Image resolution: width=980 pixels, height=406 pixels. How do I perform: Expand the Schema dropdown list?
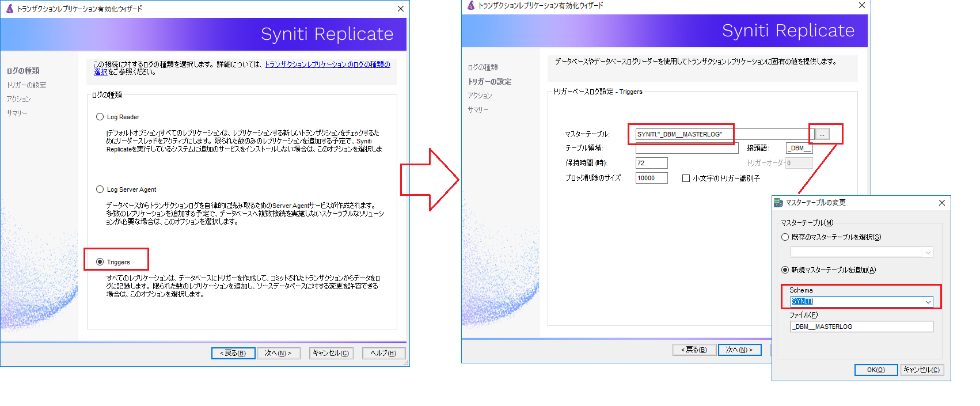928,302
